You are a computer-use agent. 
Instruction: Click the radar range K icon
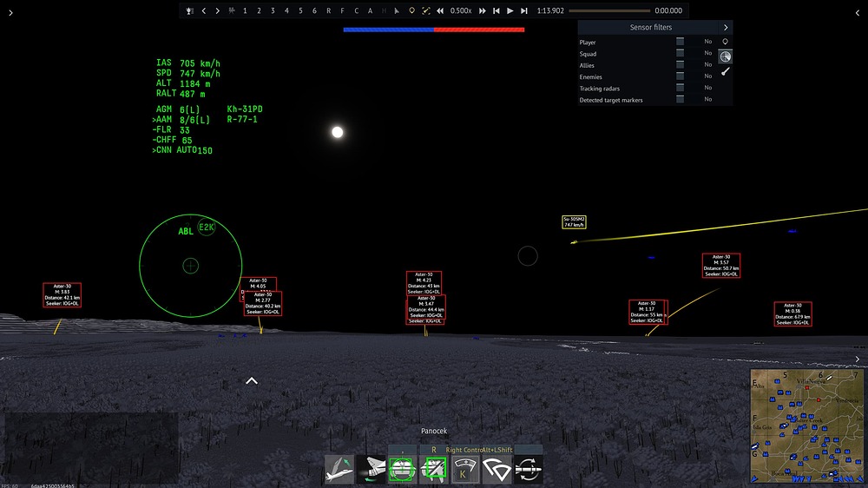click(465, 470)
